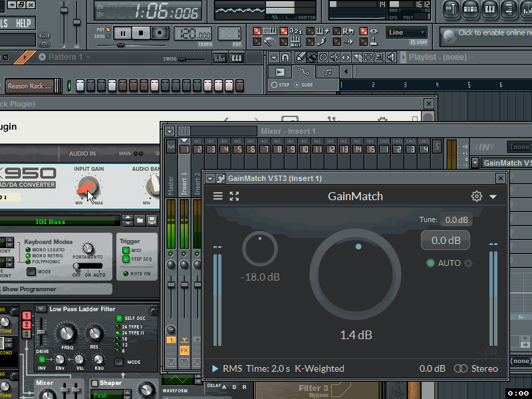The image size is (532, 399).
Task: Open the mixer options menu arrow
Action: [170, 131]
